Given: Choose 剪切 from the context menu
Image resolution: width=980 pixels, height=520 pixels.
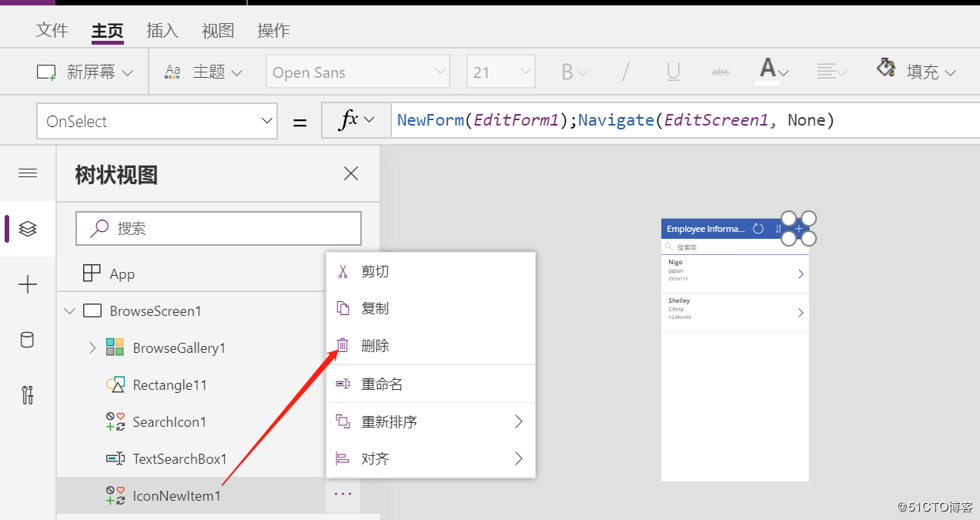Looking at the screenshot, I should click(431, 271).
